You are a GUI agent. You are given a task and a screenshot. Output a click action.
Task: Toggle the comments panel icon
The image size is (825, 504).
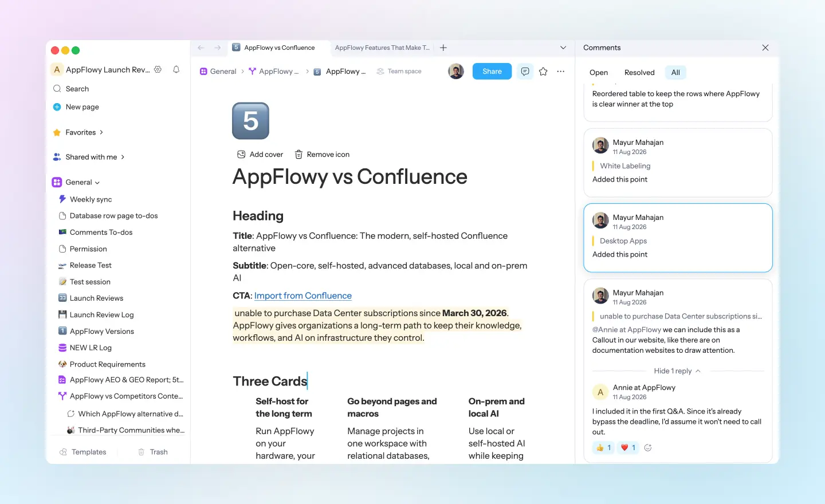pos(525,72)
